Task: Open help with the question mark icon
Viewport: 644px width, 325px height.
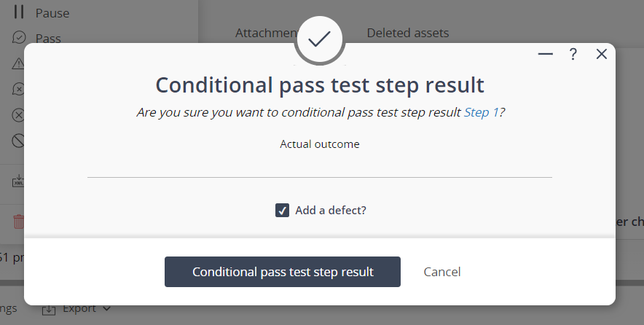Action: (x=573, y=54)
